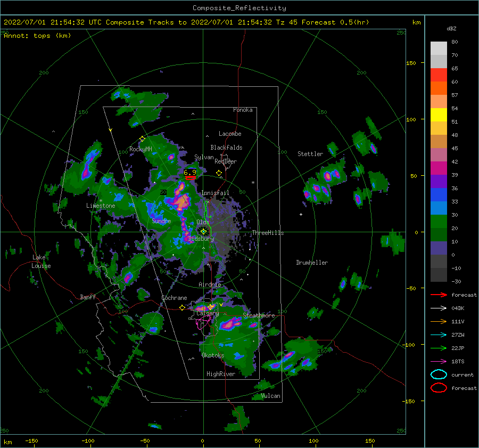Click the green 22JP arrow legend icon

coord(439,348)
